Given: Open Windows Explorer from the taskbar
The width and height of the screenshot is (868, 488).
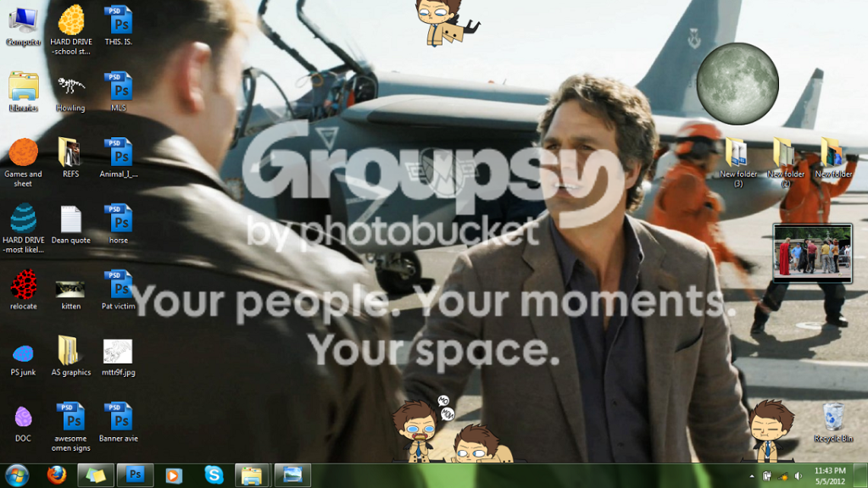Looking at the screenshot, I should (x=253, y=475).
